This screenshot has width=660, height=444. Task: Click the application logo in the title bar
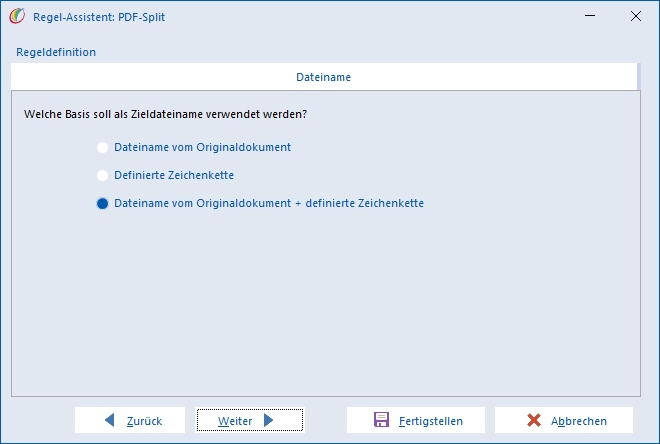pyautogui.click(x=17, y=16)
